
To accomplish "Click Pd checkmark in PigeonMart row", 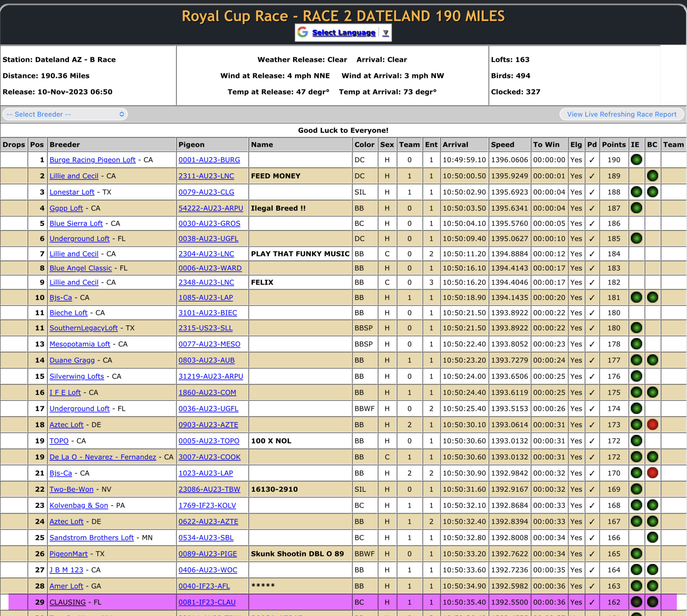I will [592, 554].
